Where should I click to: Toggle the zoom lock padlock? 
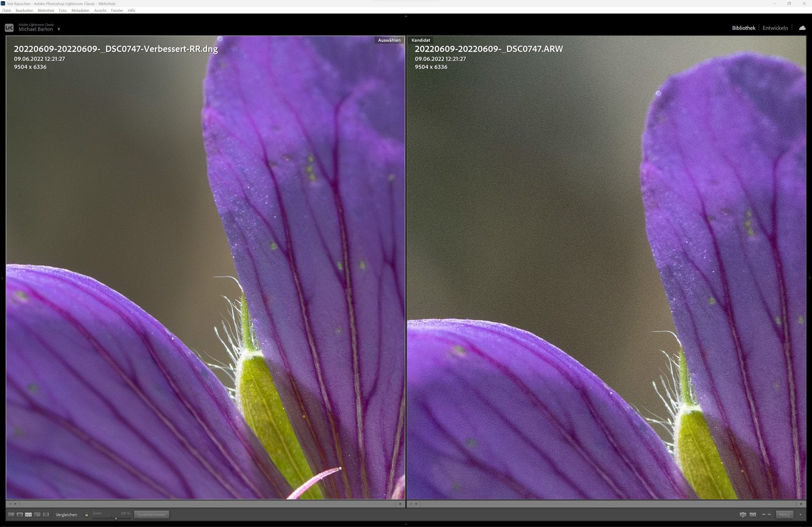pyautogui.click(x=87, y=514)
